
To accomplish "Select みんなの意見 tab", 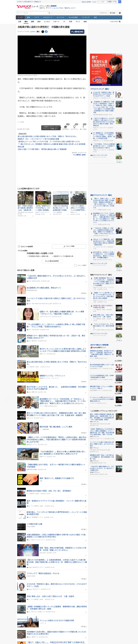I will coord(73,17).
